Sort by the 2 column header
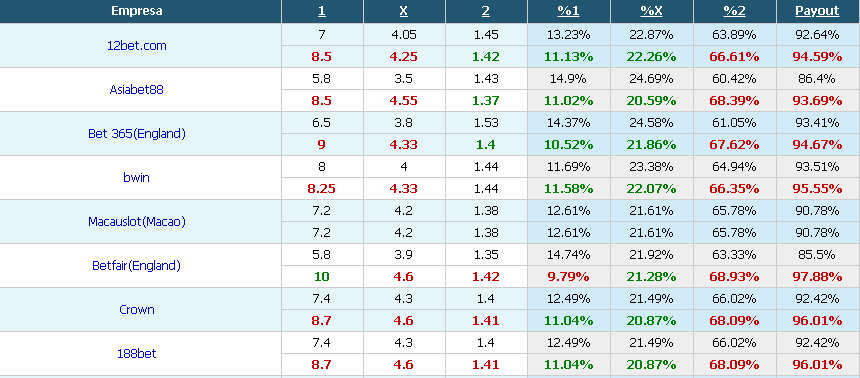The height and width of the screenshot is (378, 860). (x=486, y=11)
